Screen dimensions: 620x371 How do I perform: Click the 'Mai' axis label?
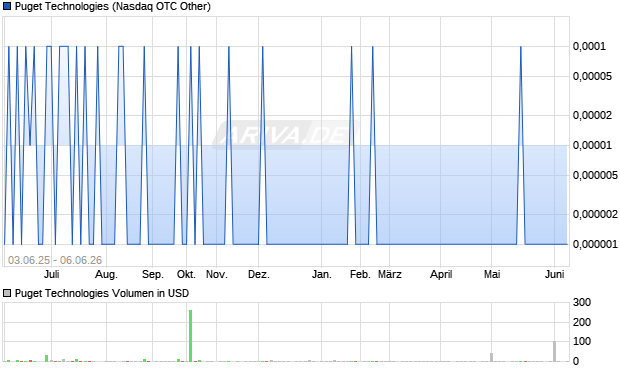click(492, 274)
